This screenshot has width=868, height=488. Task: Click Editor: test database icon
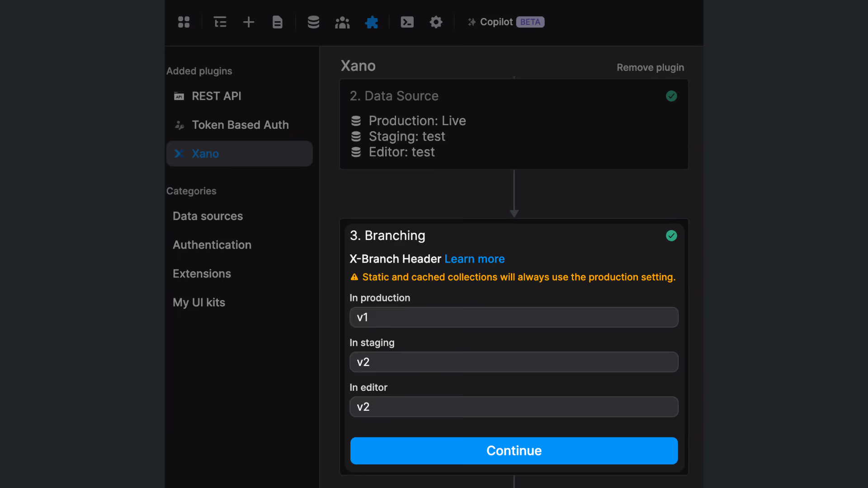tap(356, 152)
